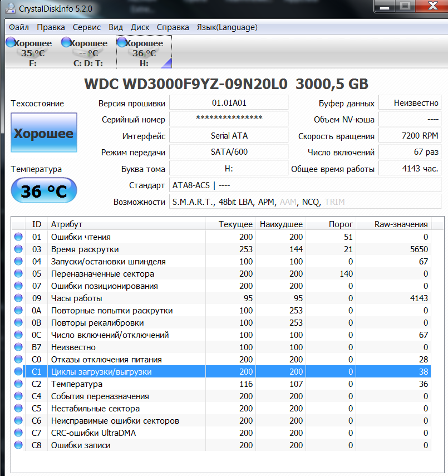Image resolution: width=448 pixels, height=476 pixels.
Task: Click status orb for Запуски/остановки шпинделя
Action: pos(18,261)
